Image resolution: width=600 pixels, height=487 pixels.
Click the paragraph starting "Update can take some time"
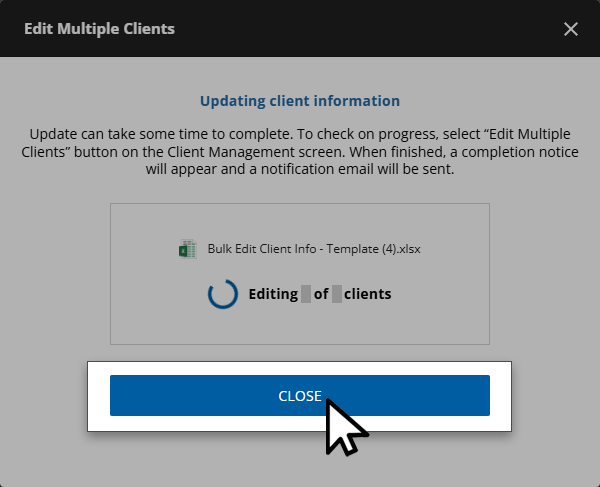300,151
